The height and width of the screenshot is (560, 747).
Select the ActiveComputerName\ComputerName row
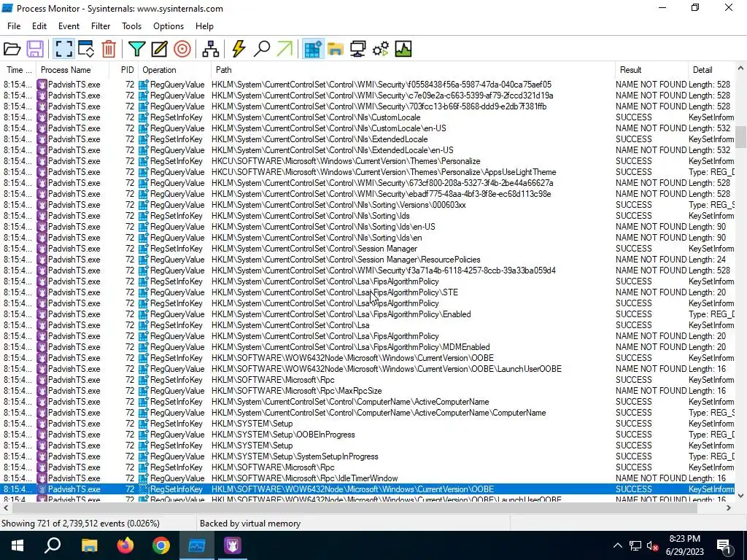[x=368, y=413]
